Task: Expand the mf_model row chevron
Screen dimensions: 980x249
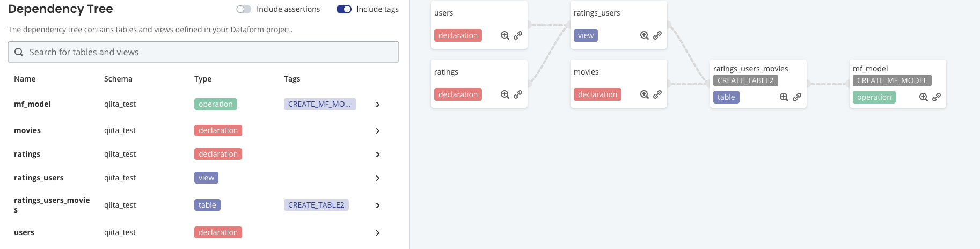Action: (x=378, y=105)
